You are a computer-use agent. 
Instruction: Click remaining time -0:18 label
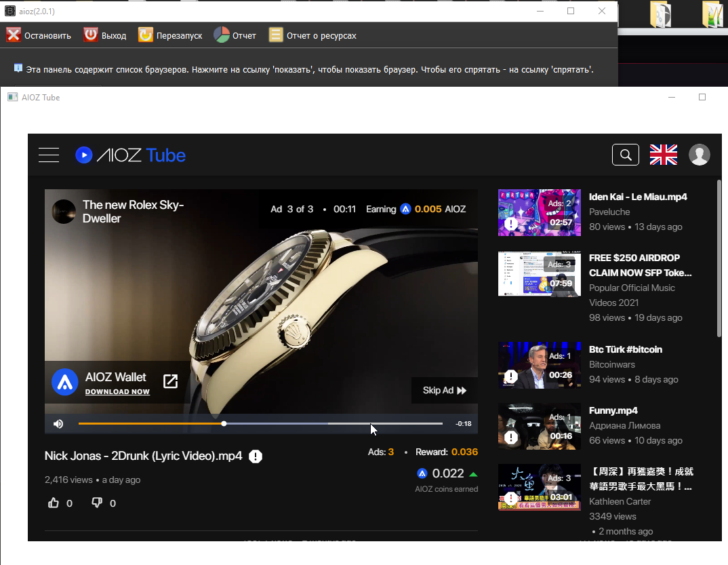[464, 424]
